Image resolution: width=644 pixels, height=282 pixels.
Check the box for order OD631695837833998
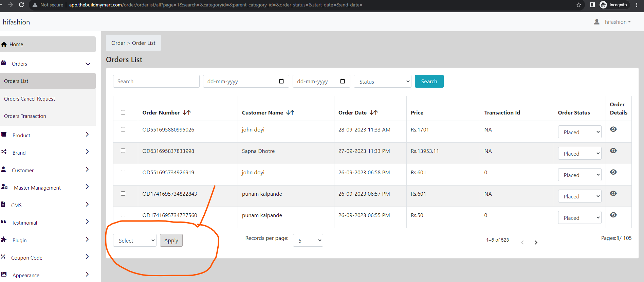click(x=123, y=151)
